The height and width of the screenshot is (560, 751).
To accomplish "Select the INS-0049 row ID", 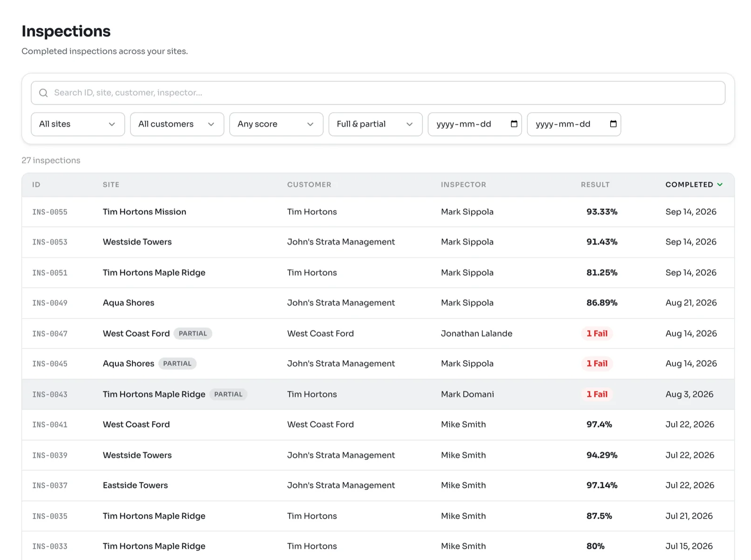I will click(50, 303).
